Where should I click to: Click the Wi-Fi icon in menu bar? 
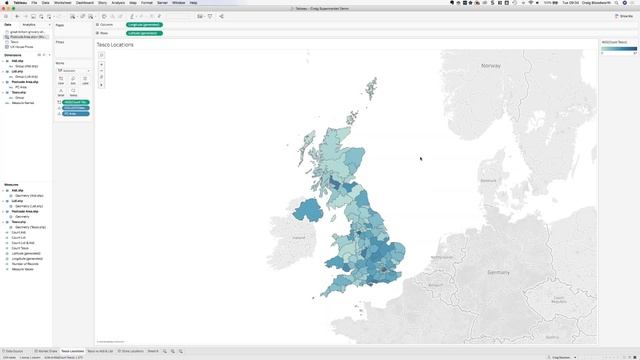click(x=531, y=2)
